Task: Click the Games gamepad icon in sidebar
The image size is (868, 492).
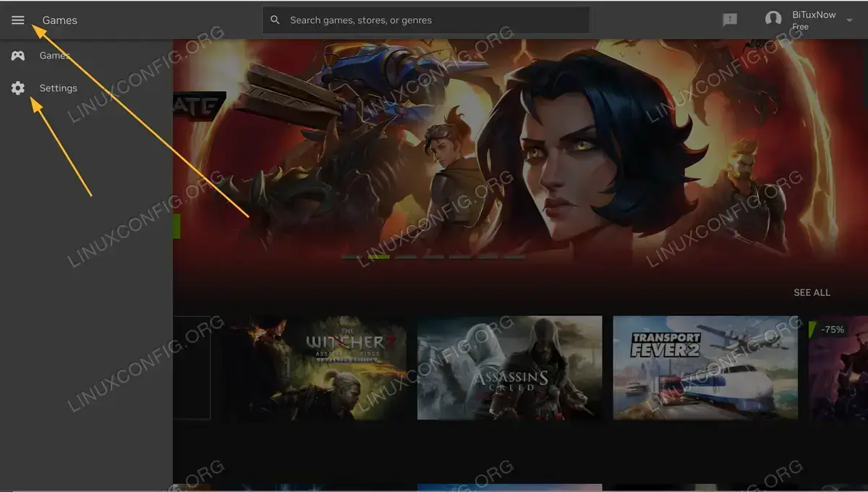Action: (x=18, y=56)
